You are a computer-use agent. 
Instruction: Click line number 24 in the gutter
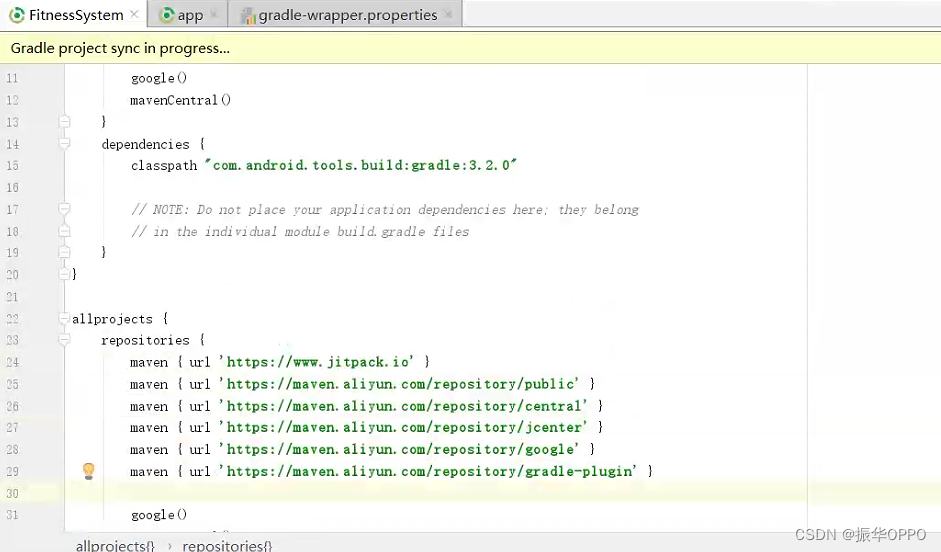12,362
